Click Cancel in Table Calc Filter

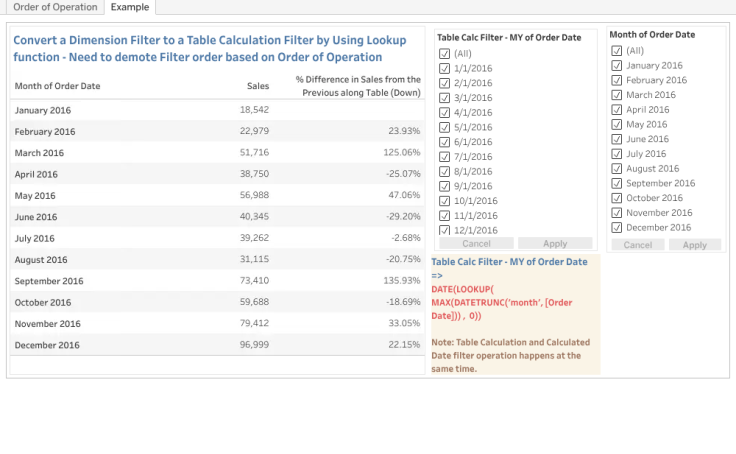coord(476,243)
